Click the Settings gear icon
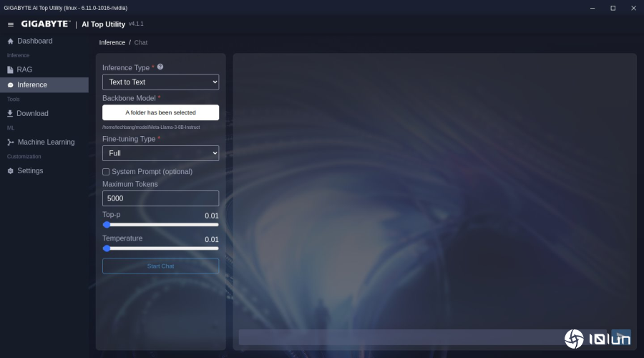This screenshot has height=358, width=644. 11,171
